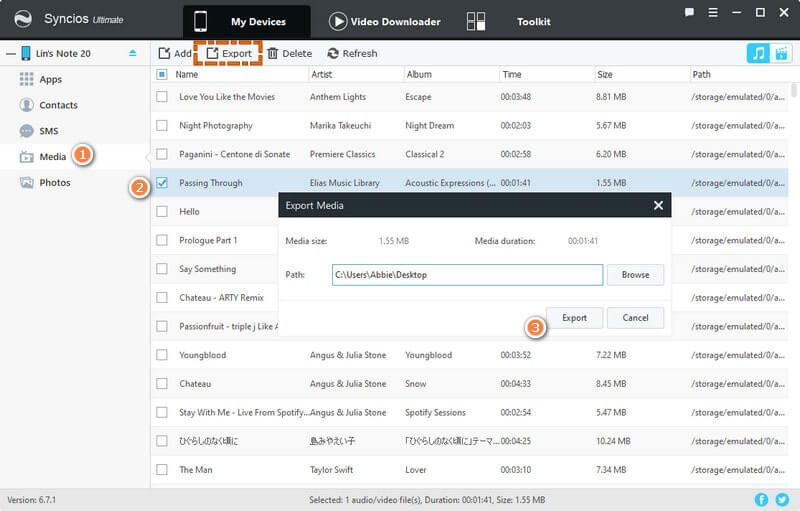The height and width of the screenshot is (511, 800).
Task: Sort by Path column header
Action: click(x=701, y=74)
